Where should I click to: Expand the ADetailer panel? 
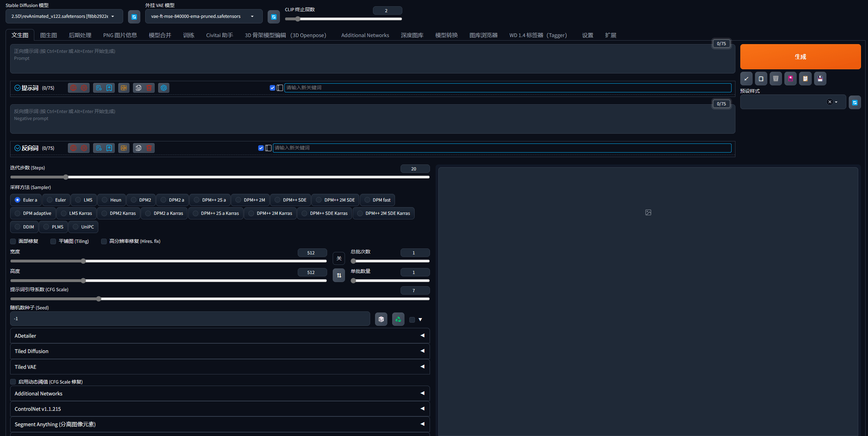220,336
